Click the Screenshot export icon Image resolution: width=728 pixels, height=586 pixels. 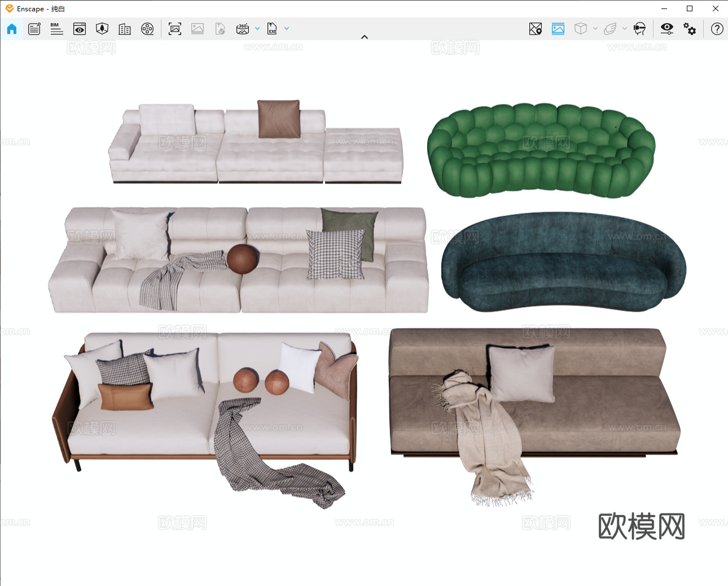coord(175,29)
